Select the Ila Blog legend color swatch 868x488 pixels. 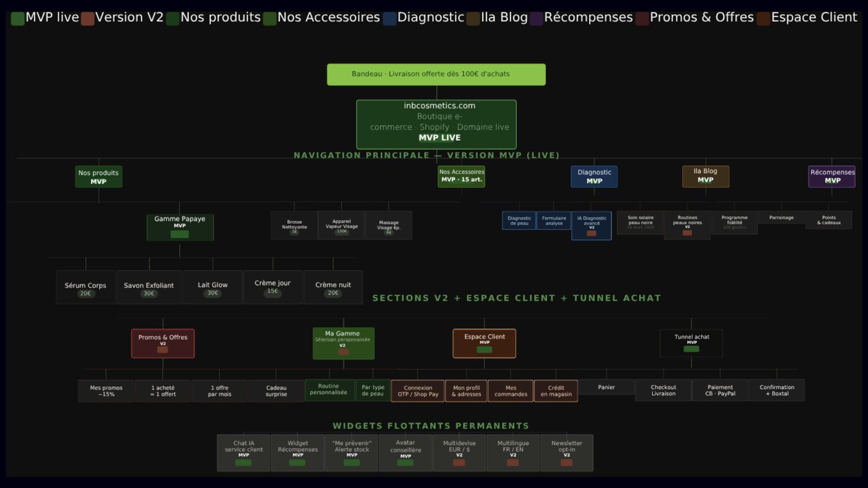473,18
